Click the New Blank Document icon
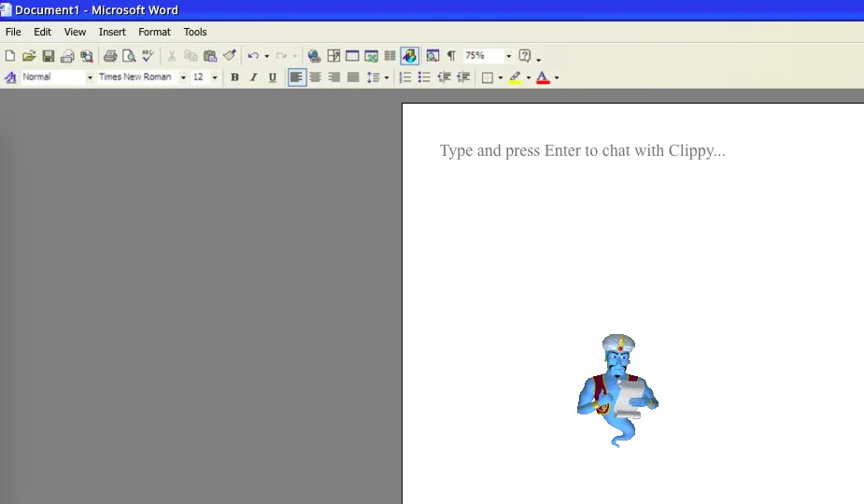 click(x=10, y=56)
